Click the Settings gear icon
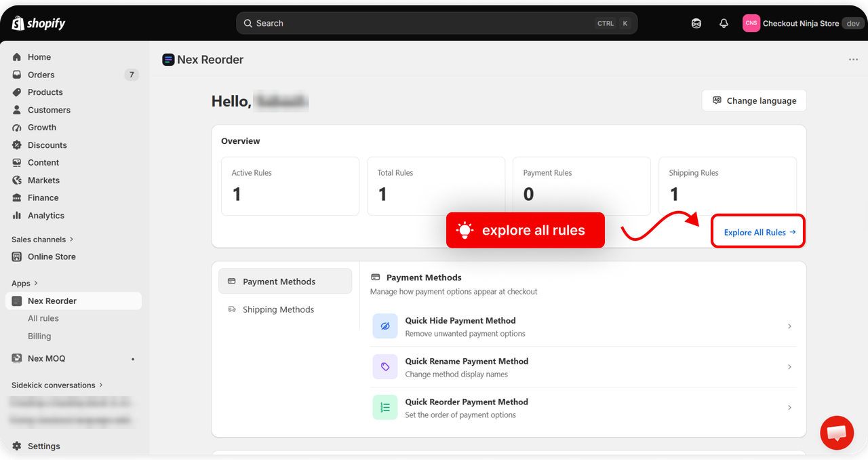The image size is (868, 460). tap(17, 446)
